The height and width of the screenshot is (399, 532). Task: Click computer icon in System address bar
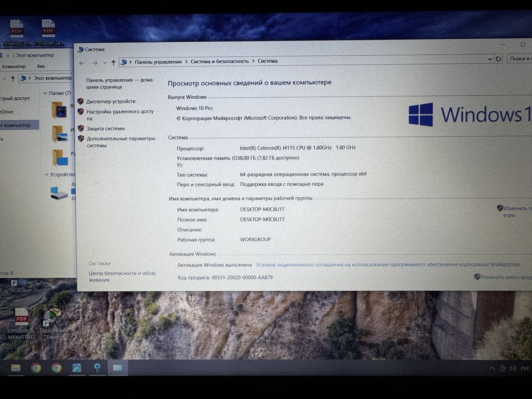124,62
